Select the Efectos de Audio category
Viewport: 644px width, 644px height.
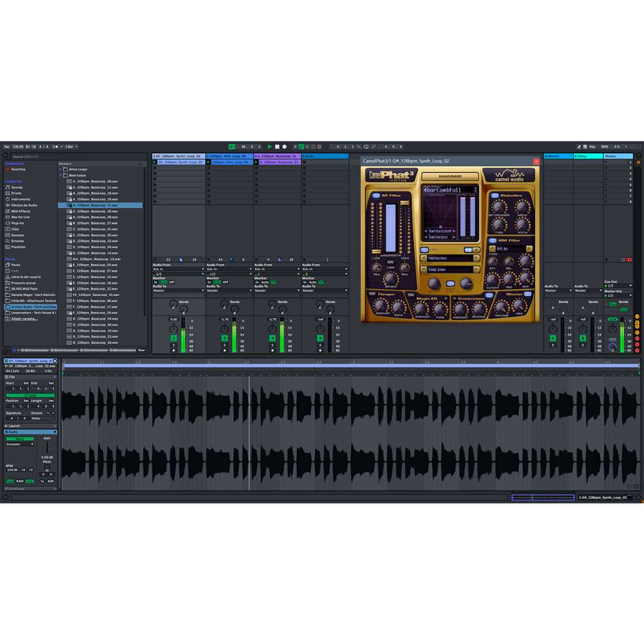pos(21,205)
